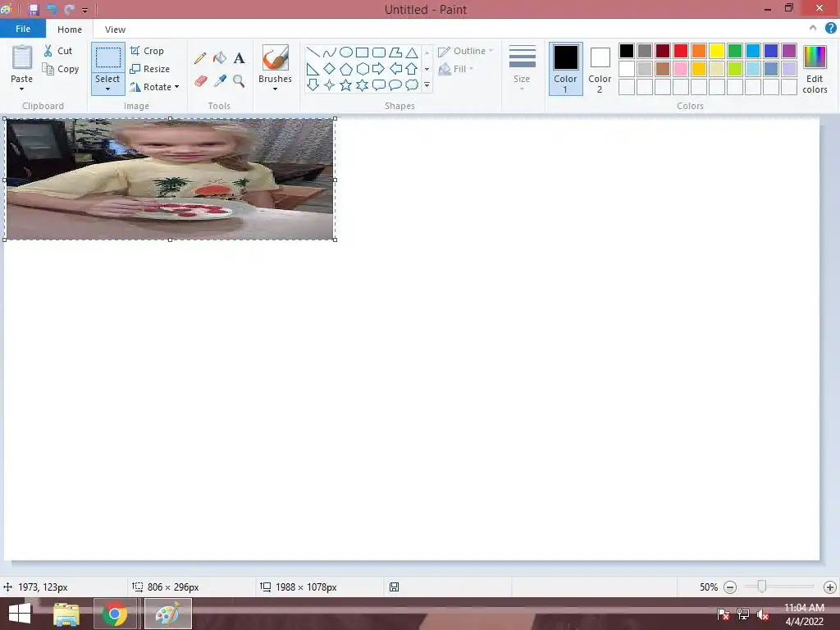
Task: Open the Paint Help question mark
Action: 830,29
